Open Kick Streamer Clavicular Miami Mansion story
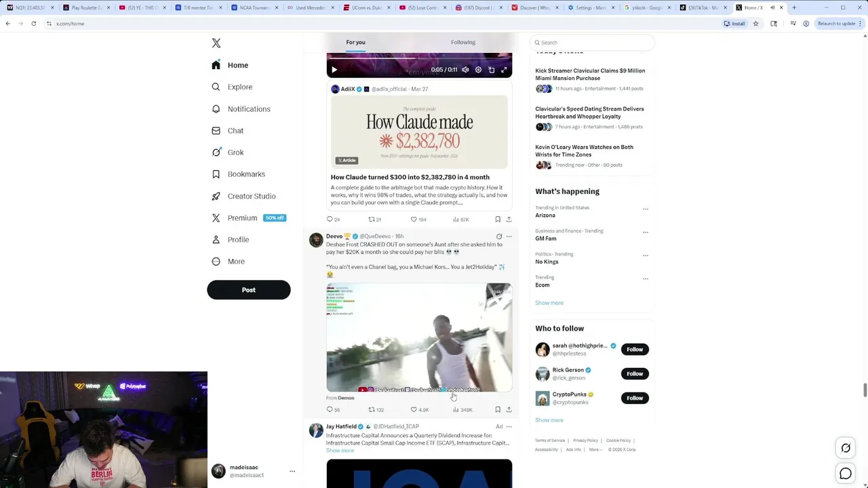 (591, 79)
